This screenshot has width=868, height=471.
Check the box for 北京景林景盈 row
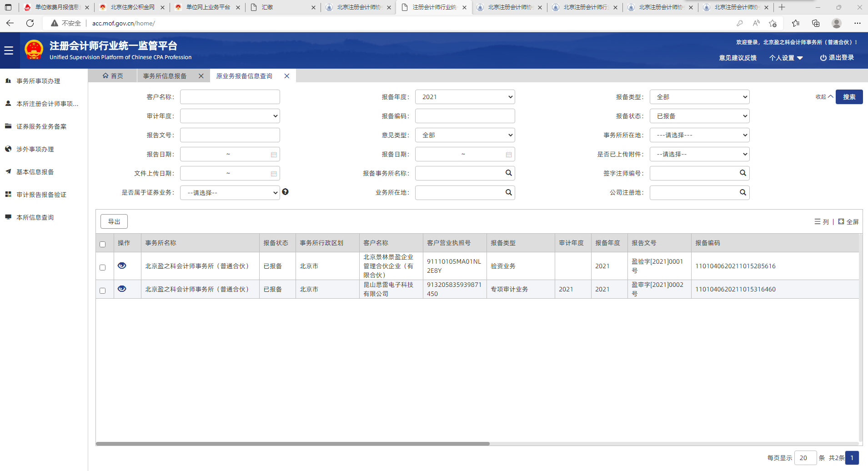(x=103, y=267)
